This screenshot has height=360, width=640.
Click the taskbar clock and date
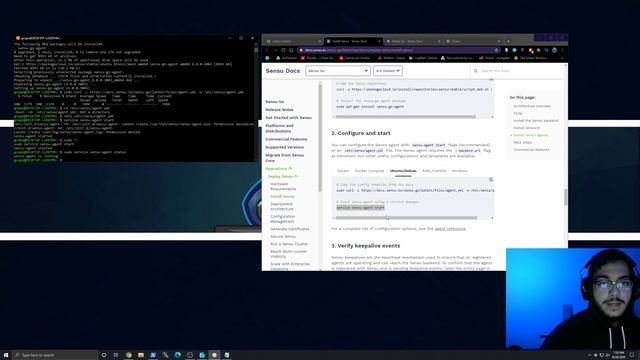(x=619, y=355)
